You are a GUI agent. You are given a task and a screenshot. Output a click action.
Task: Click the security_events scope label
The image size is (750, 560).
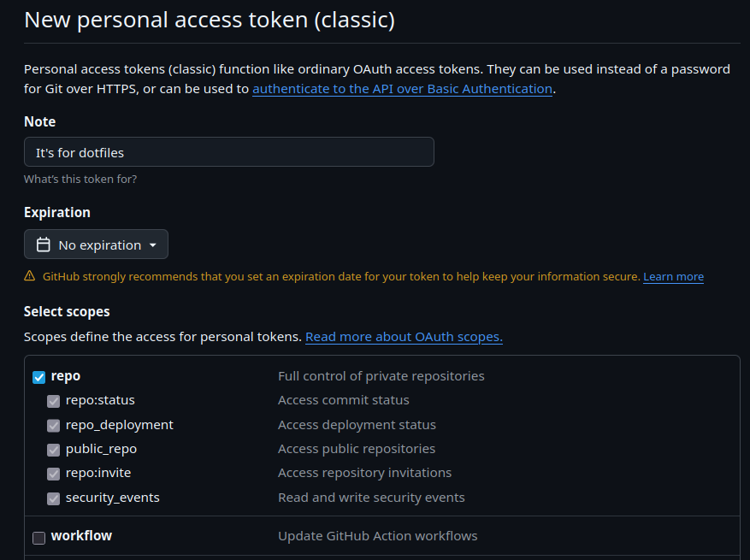point(112,498)
